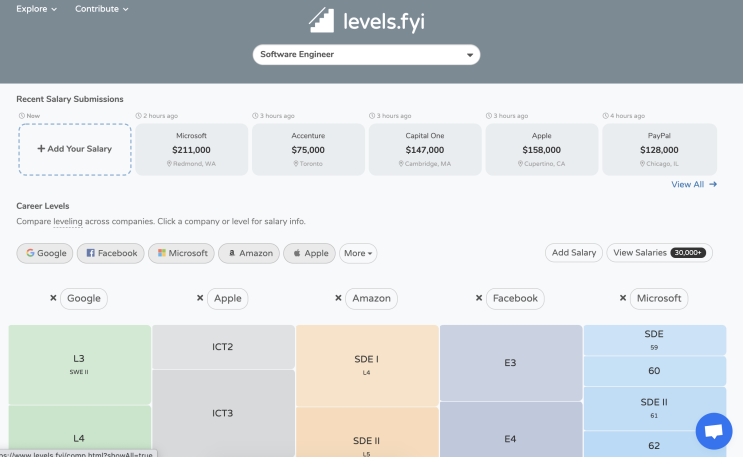The height and width of the screenshot is (457, 743).
Task: Select Apple ICT2 level block
Action: tap(223, 347)
